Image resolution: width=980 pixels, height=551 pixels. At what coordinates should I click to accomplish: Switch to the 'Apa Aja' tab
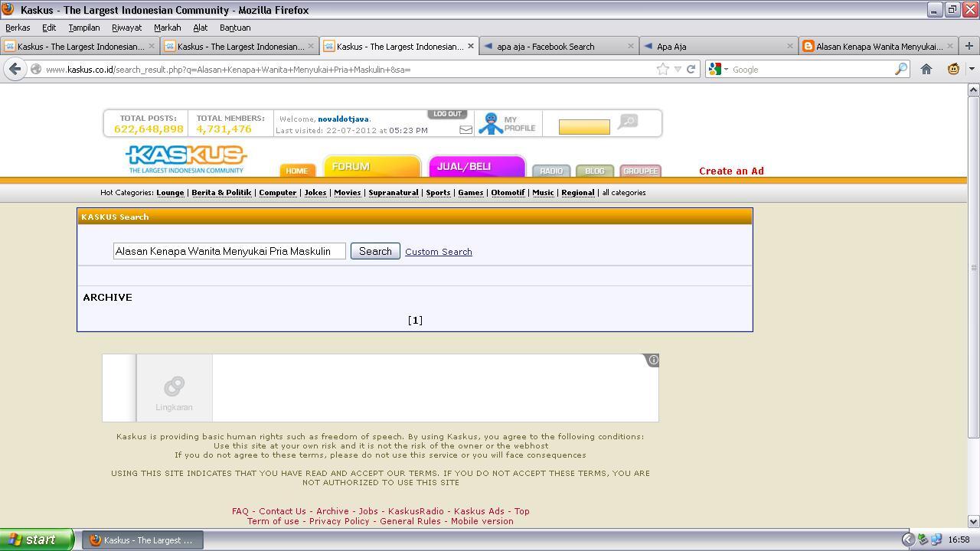(x=717, y=46)
